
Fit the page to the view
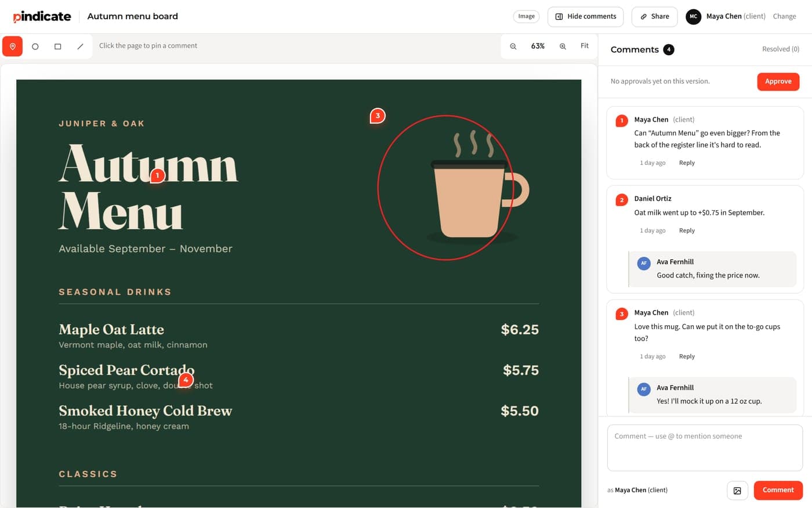tap(585, 46)
